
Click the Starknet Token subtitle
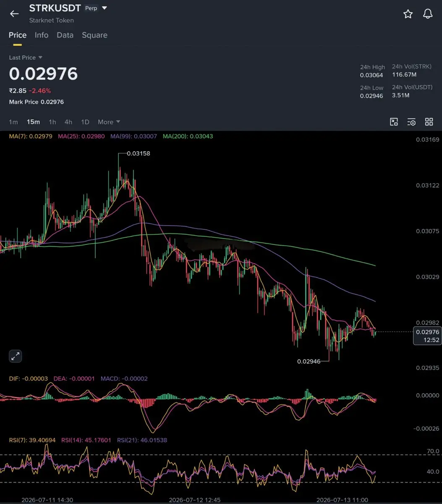pyautogui.click(x=51, y=20)
